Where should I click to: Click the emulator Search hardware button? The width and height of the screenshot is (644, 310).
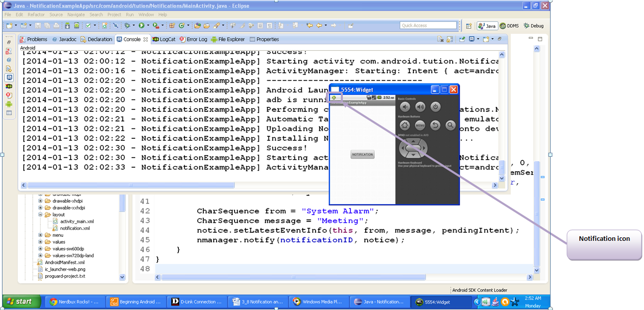point(450,126)
